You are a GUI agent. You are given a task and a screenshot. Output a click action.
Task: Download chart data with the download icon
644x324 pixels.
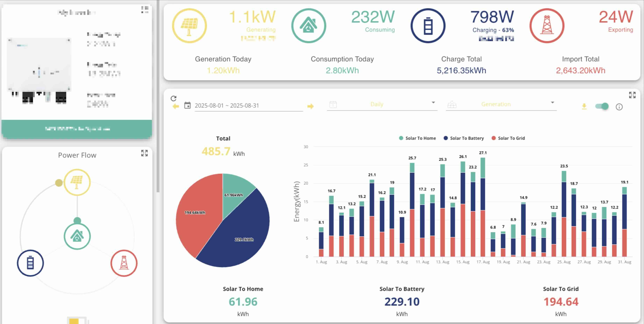tap(584, 107)
